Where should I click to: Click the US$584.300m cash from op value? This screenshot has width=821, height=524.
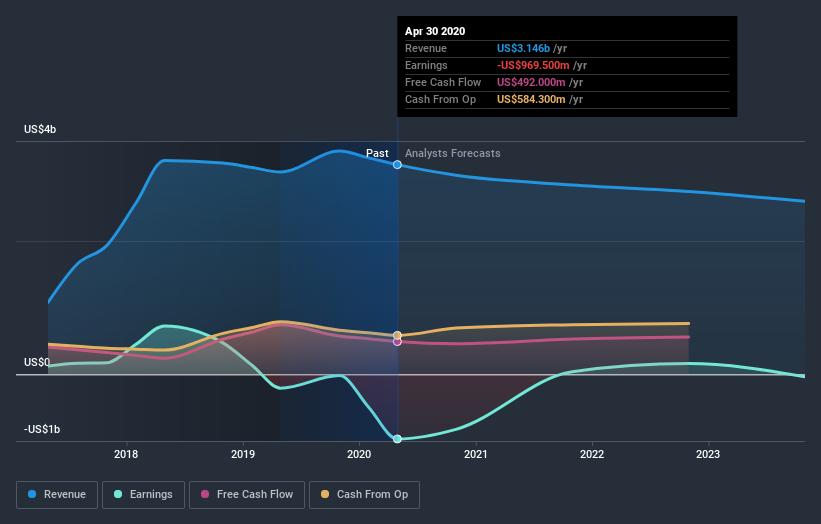tap(531, 99)
